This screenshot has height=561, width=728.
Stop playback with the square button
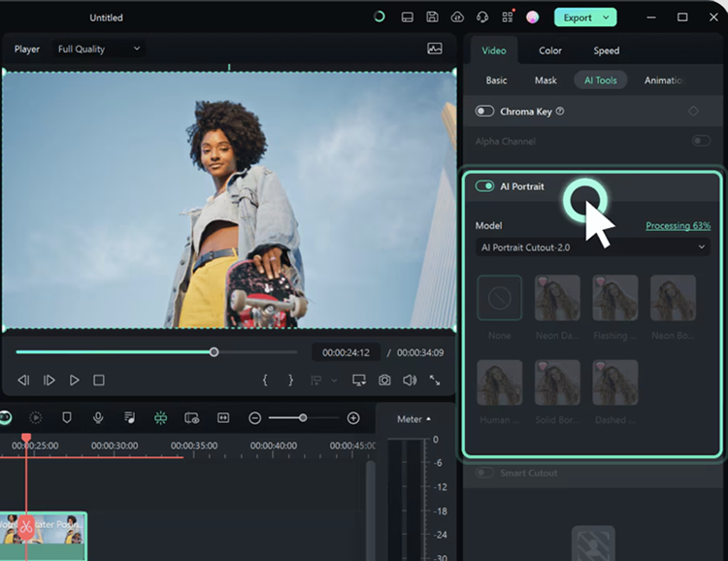click(x=99, y=380)
